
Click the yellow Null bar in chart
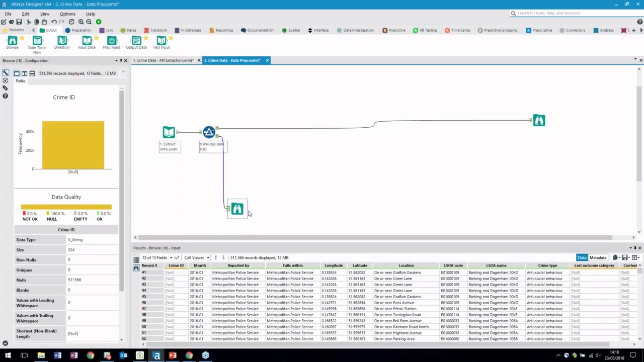click(x=73, y=145)
